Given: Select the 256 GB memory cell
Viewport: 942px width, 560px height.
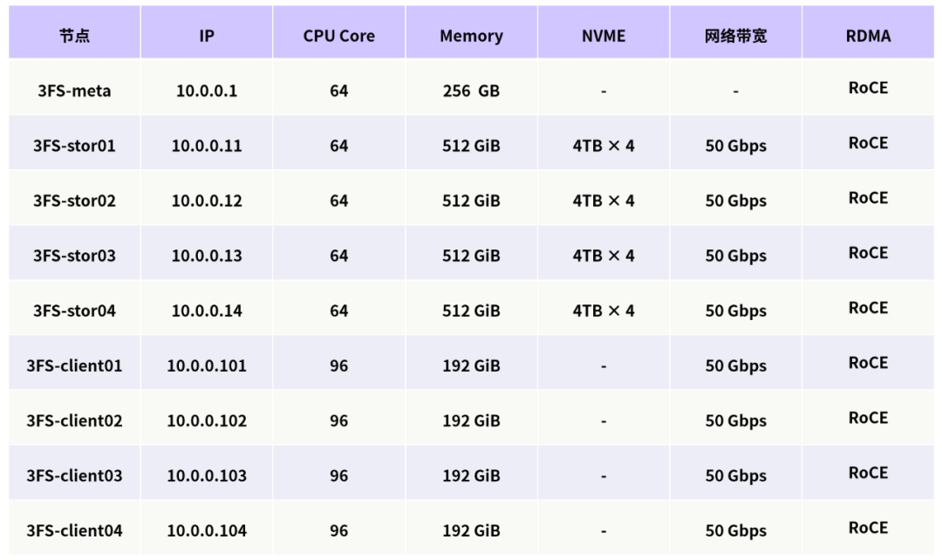Looking at the screenshot, I should click(471, 91).
